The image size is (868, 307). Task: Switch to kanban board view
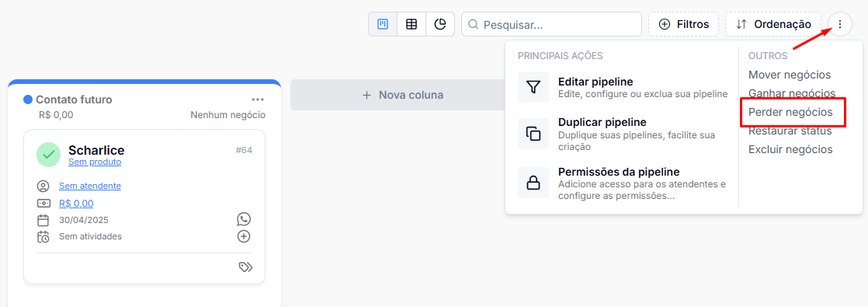point(383,24)
